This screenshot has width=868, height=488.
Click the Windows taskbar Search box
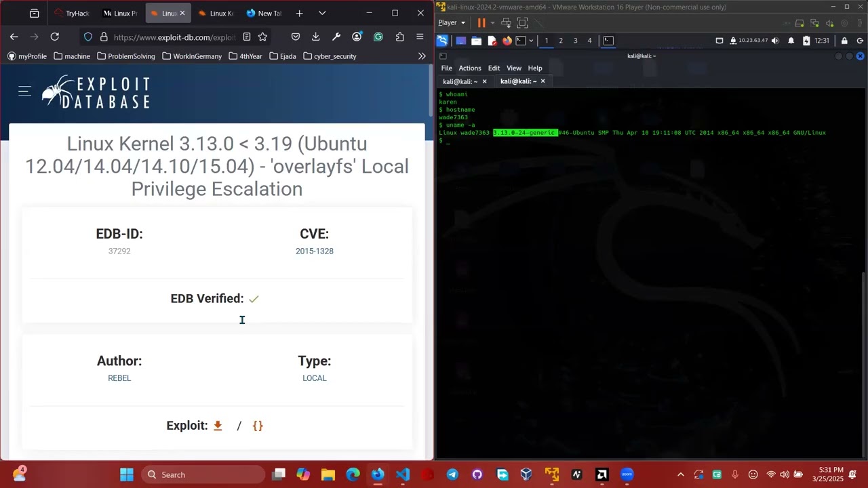(x=203, y=474)
